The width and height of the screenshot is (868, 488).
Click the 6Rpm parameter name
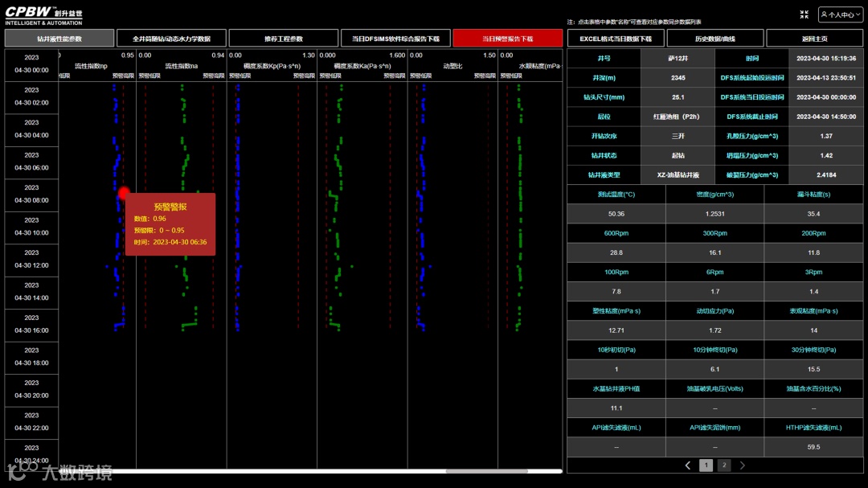coord(715,272)
